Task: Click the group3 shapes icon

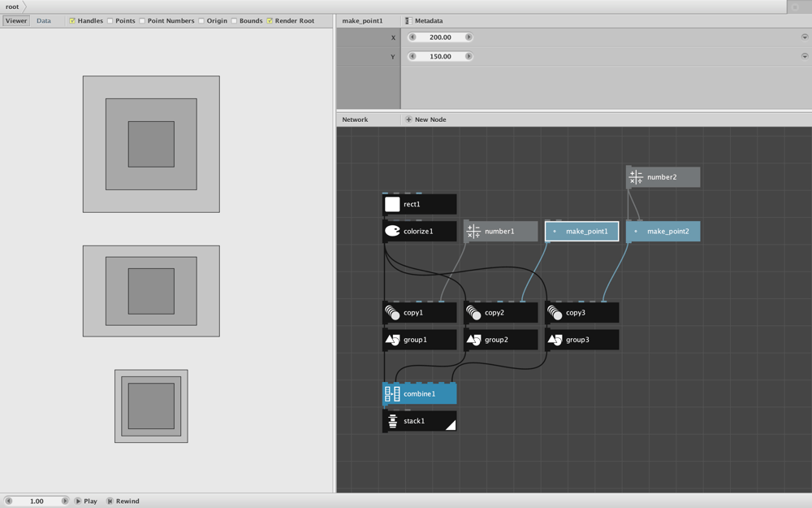Action: click(x=555, y=340)
